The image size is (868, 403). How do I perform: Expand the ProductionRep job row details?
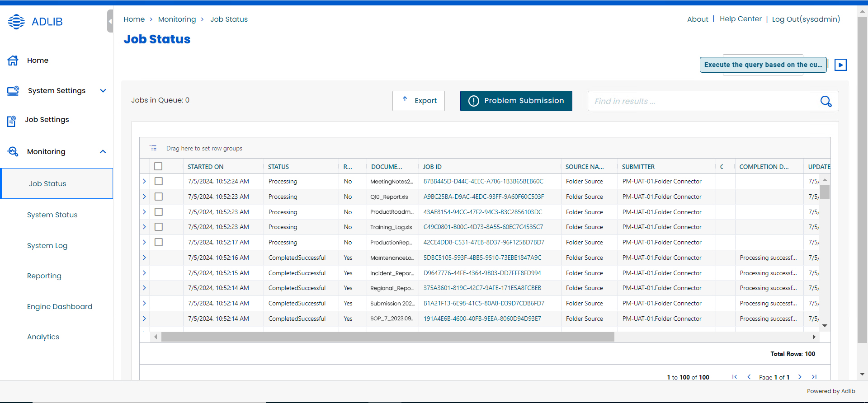144,242
